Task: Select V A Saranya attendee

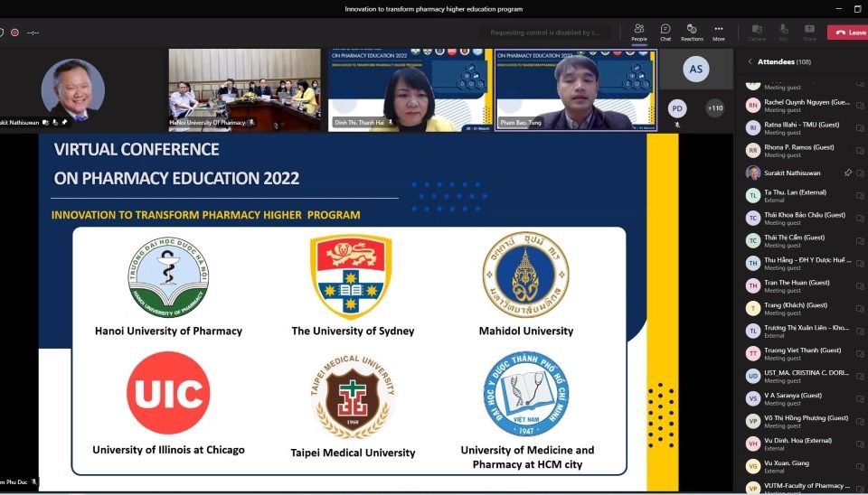Action: click(801, 398)
